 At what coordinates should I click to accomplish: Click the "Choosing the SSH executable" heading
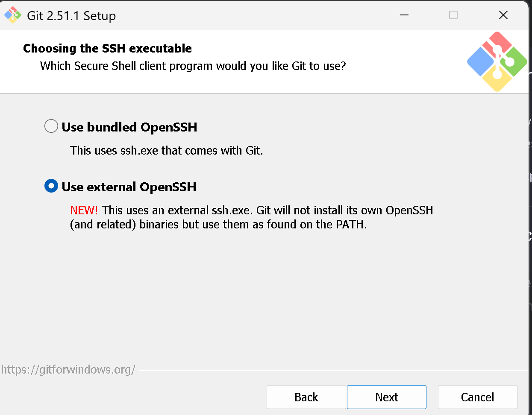point(107,48)
